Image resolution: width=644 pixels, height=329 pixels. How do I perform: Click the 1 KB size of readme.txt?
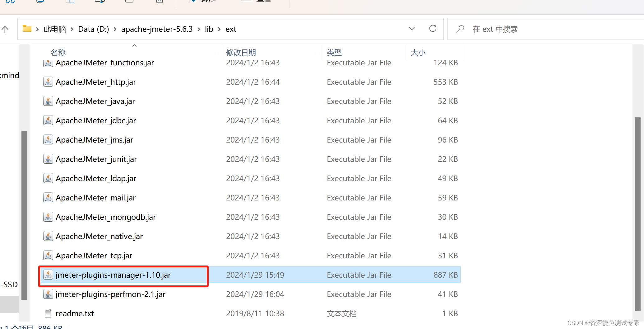point(450,313)
